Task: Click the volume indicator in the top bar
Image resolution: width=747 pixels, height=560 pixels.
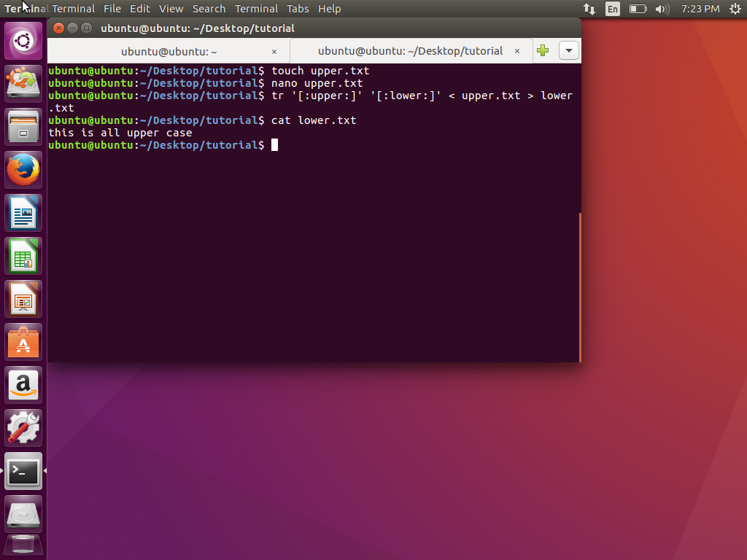Action: (x=661, y=9)
